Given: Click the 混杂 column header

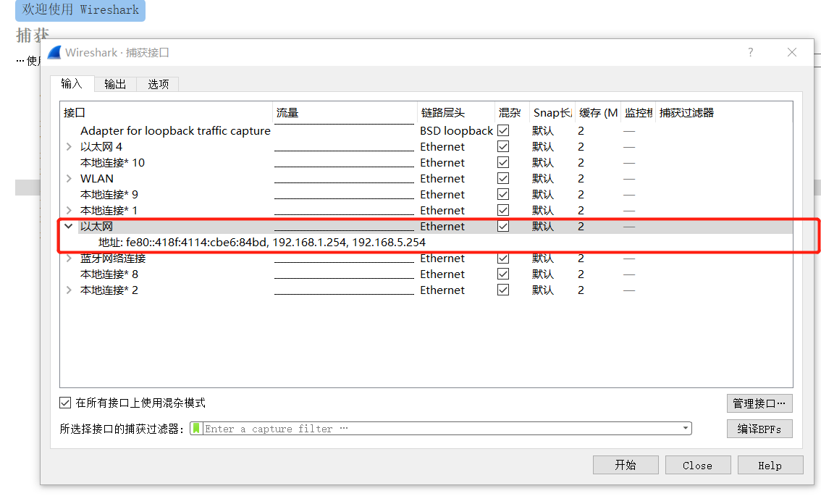Looking at the screenshot, I should pos(512,113).
